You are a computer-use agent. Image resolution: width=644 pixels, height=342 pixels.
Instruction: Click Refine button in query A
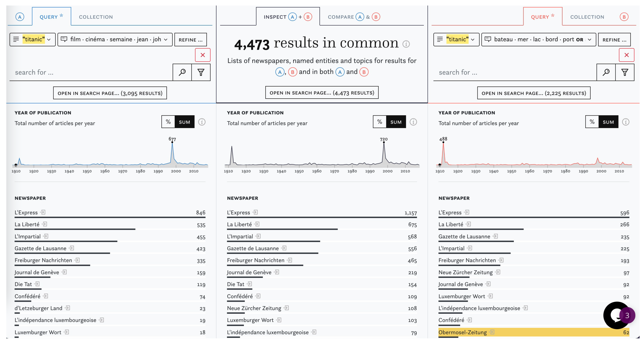[190, 40]
